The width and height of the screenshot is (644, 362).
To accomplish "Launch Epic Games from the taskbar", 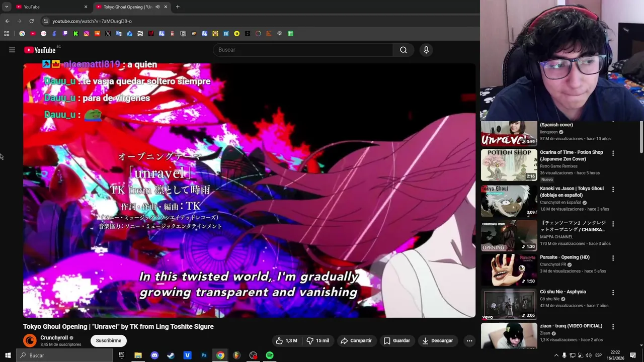I will 122,355.
